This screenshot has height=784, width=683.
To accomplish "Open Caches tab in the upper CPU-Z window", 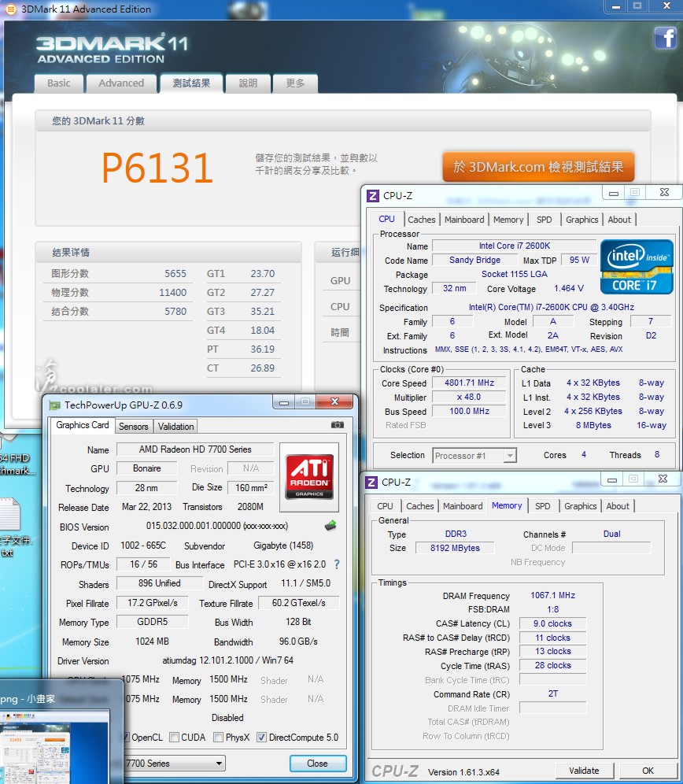I will click(422, 220).
